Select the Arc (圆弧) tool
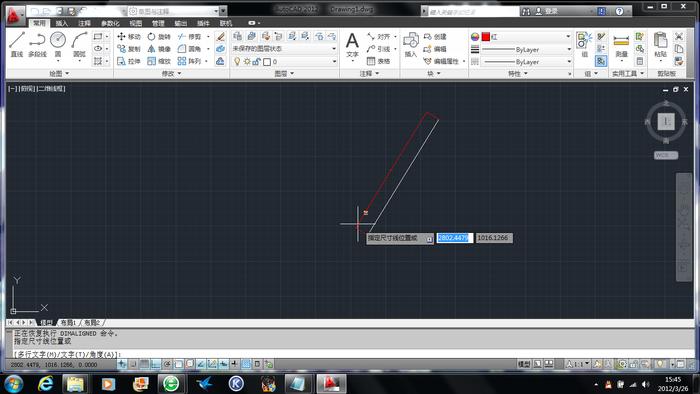The height and width of the screenshot is (394, 700). tap(79, 45)
